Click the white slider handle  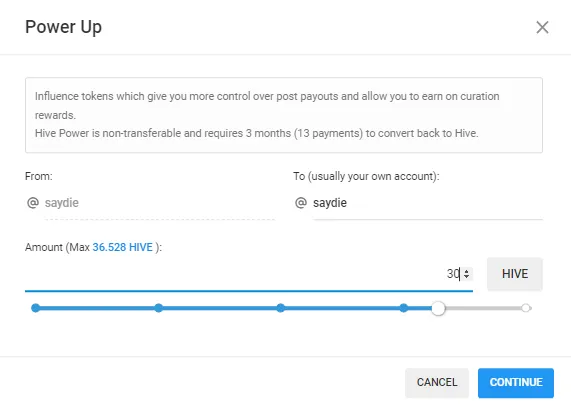(x=438, y=308)
